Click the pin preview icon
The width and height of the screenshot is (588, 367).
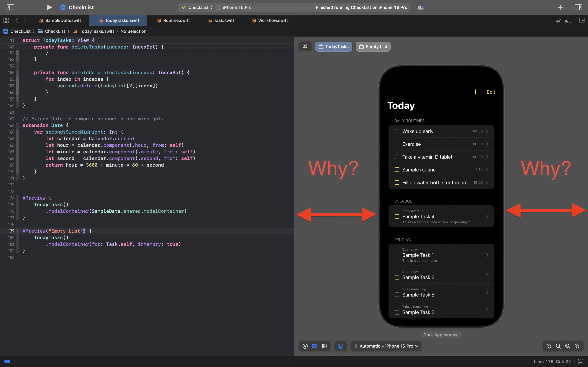305,47
